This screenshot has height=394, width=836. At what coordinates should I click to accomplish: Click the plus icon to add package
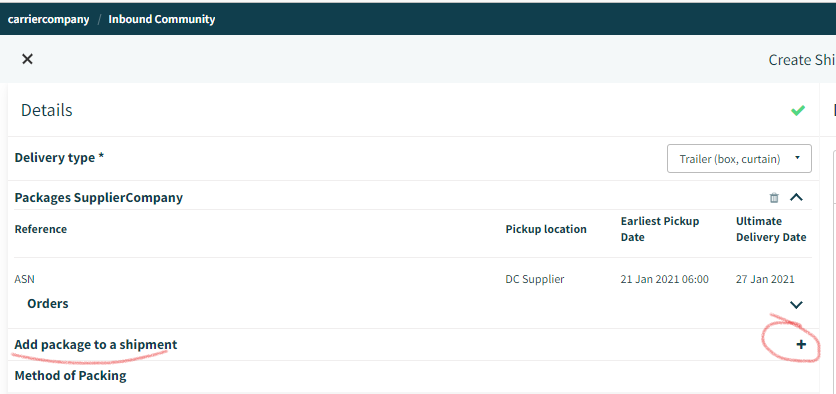pyautogui.click(x=801, y=344)
